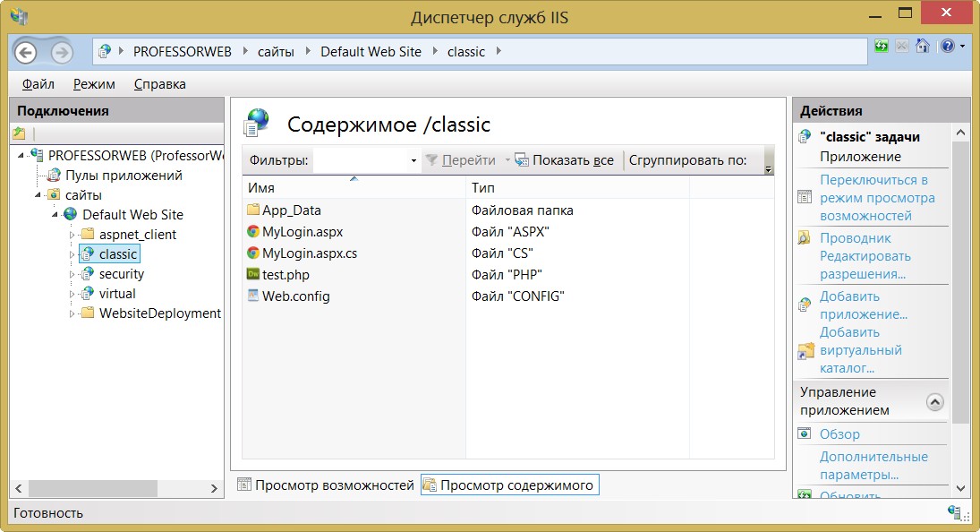Viewport: 980px width, 532px height.
Task: Click the WebsiteDeployment folder icon
Action: (88, 313)
